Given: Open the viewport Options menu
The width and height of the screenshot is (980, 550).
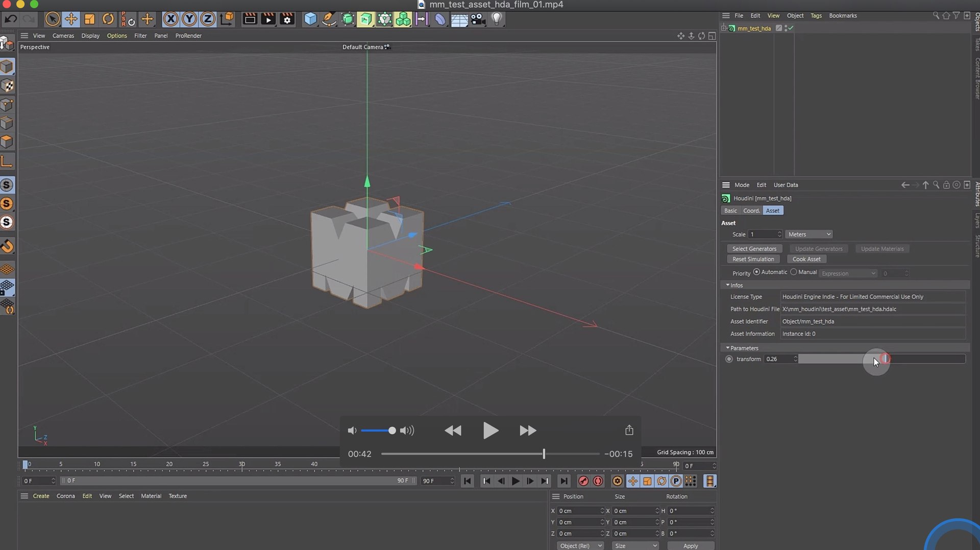Looking at the screenshot, I should pyautogui.click(x=116, y=36).
